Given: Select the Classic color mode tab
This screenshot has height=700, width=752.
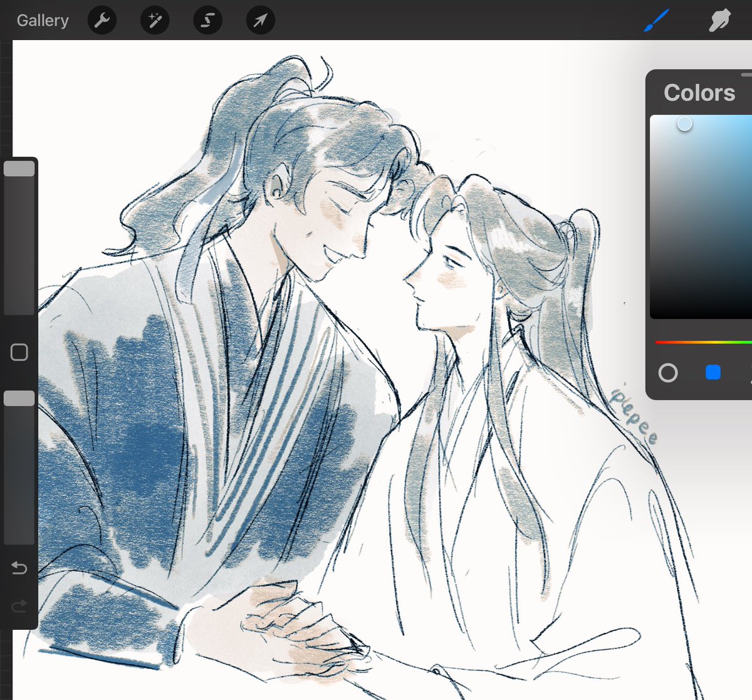Looking at the screenshot, I should (x=713, y=373).
